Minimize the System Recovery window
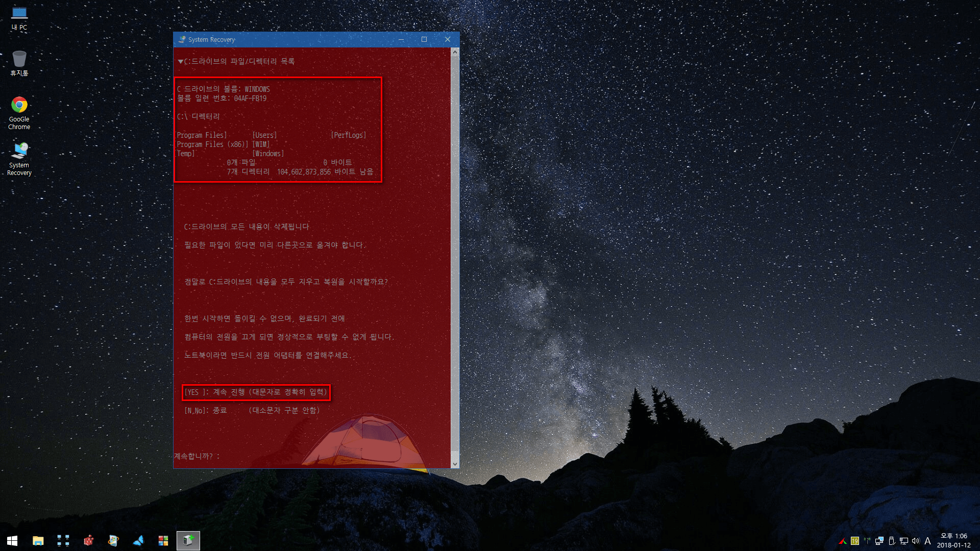980x551 pixels. pyautogui.click(x=401, y=39)
